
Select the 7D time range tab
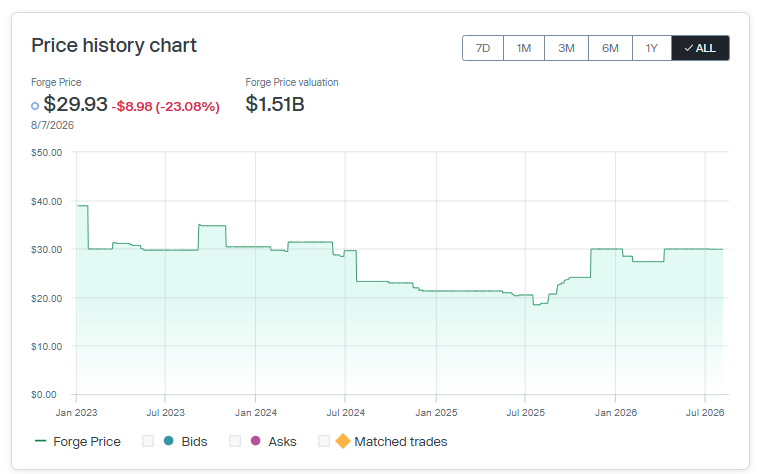click(x=483, y=48)
